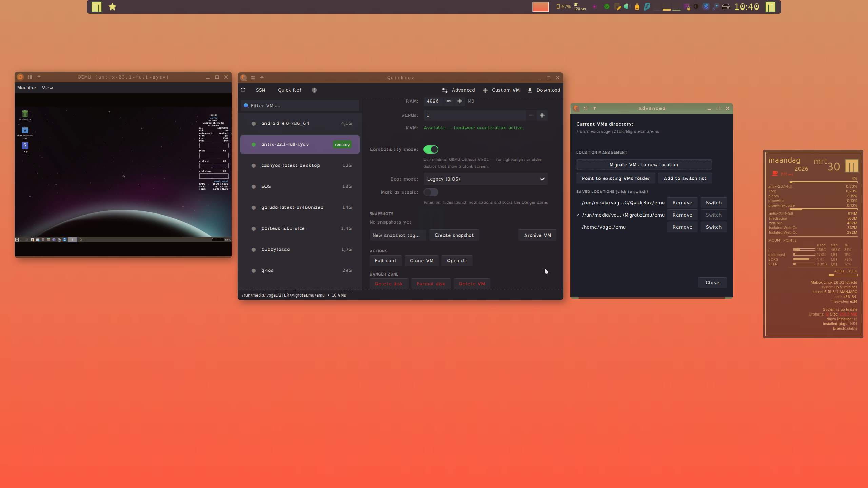Open the View menu in QEMU

[x=47, y=88]
